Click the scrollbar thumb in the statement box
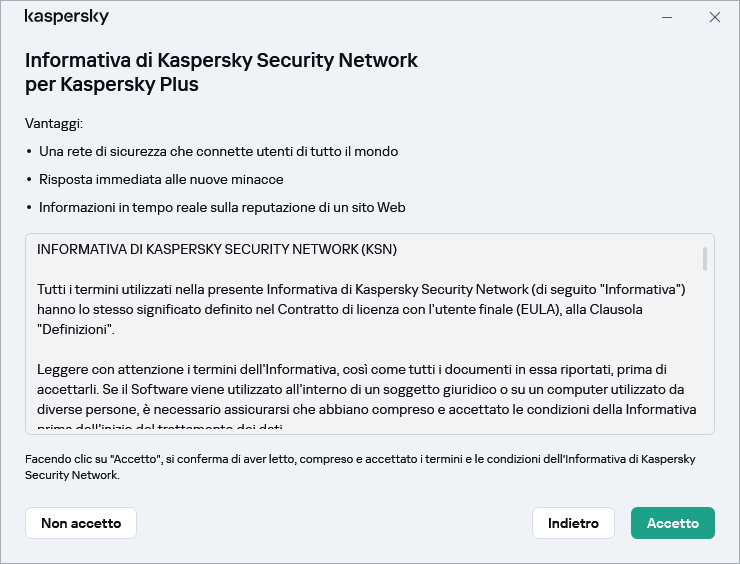The height and width of the screenshot is (564, 740). (705, 259)
